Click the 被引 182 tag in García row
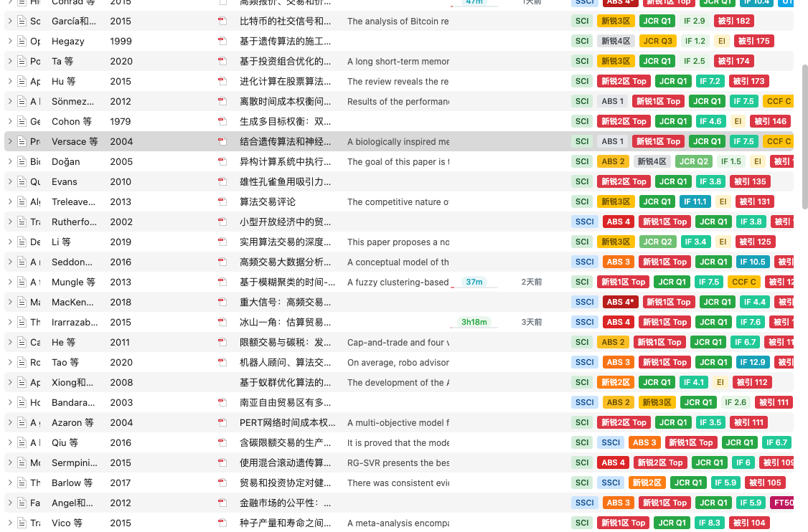 tap(734, 21)
